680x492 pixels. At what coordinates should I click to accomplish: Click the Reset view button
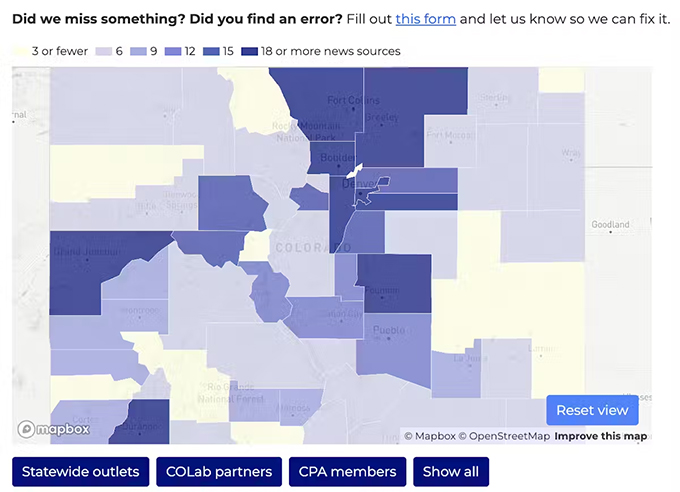pos(592,410)
